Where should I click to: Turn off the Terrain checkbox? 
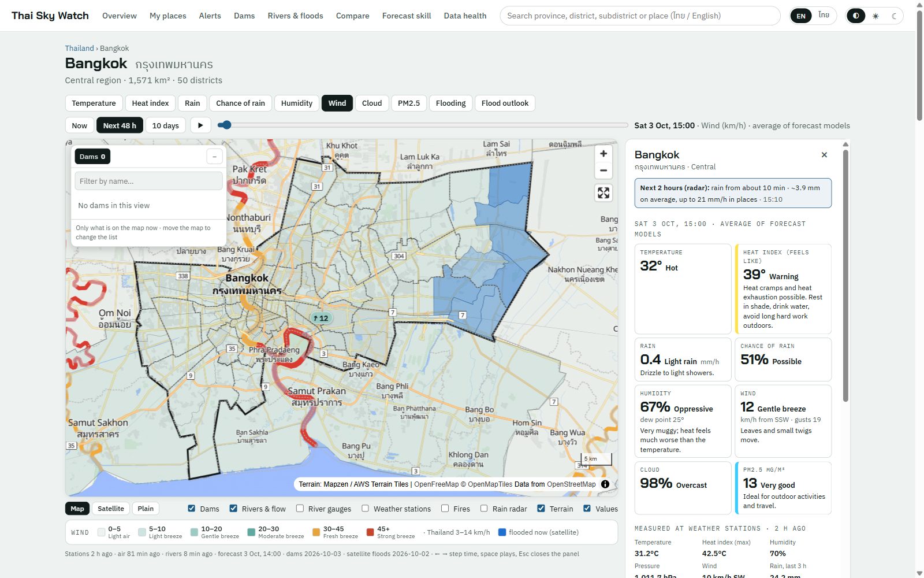tap(541, 509)
